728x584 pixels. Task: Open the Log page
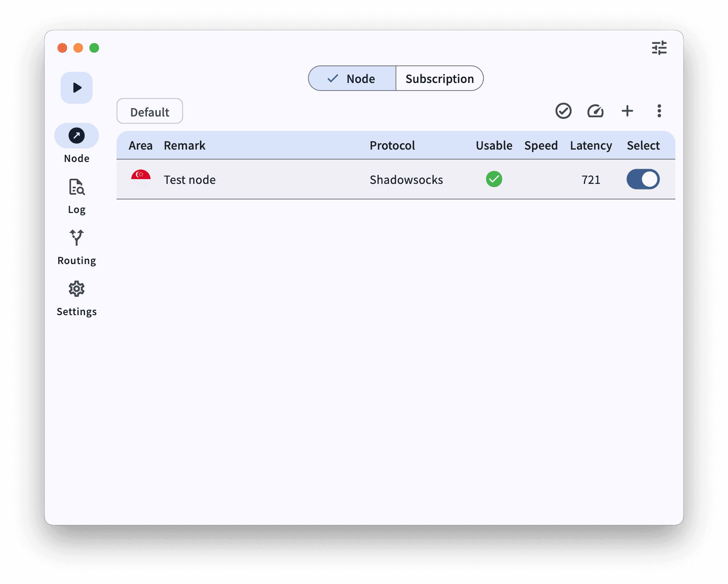(77, 197)
